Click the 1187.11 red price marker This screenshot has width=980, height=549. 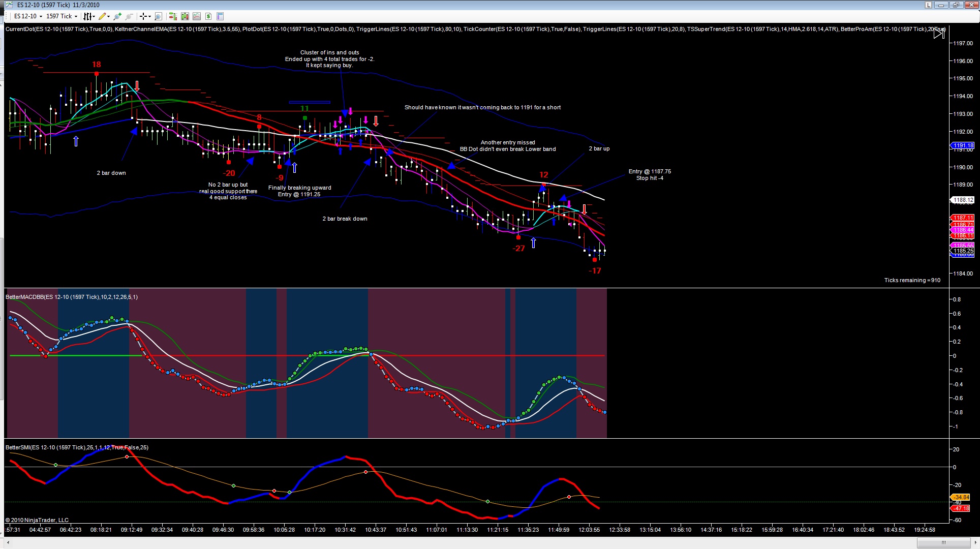(962, 218)
